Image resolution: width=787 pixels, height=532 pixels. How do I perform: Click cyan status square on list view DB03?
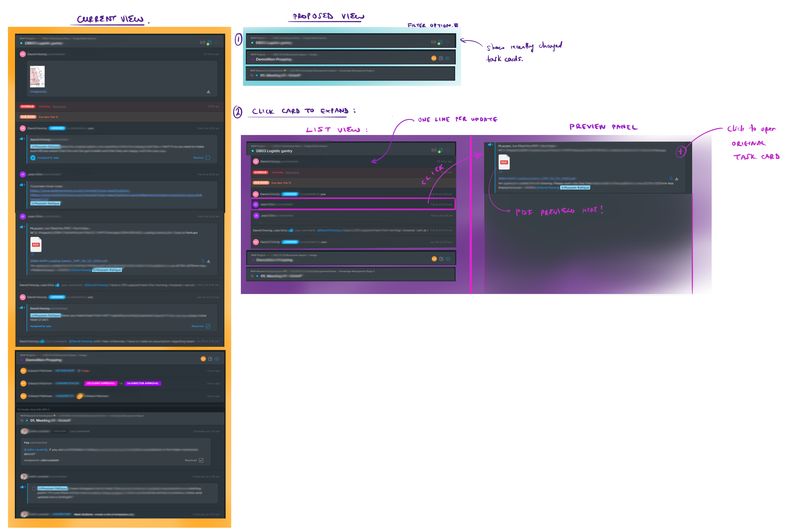tap(253, 151)
